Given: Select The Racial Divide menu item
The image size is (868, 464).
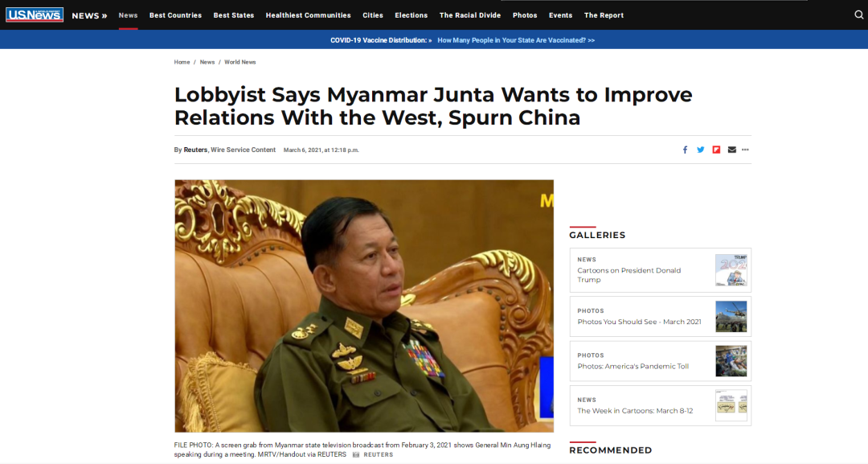Looking at the screenshot, I should click(x=470, y=15).
